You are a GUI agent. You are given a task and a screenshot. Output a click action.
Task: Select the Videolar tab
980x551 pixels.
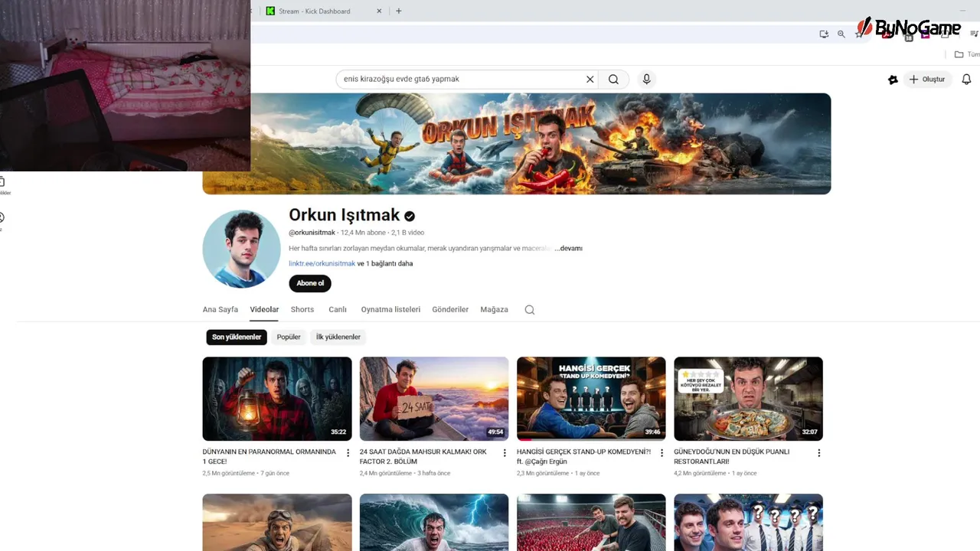tap(264, 309)
